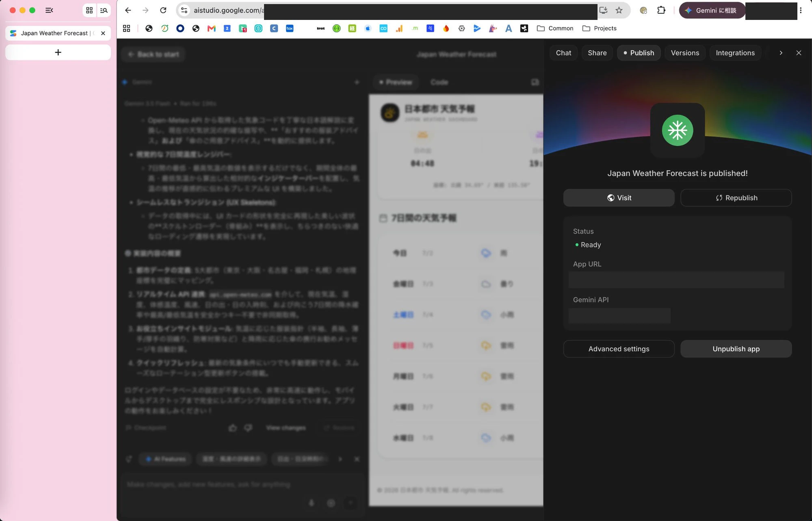Open the Google Analytics bar-chart bookmark

click(x=399, y=28)
